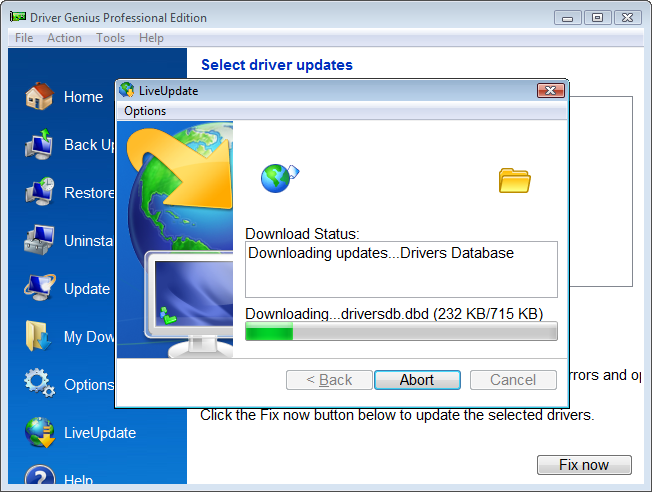The height and width of the screenshot is (492, 652).
Task: Click the Download Status text box
Action: pyautogui.click(x=401, y=269)
